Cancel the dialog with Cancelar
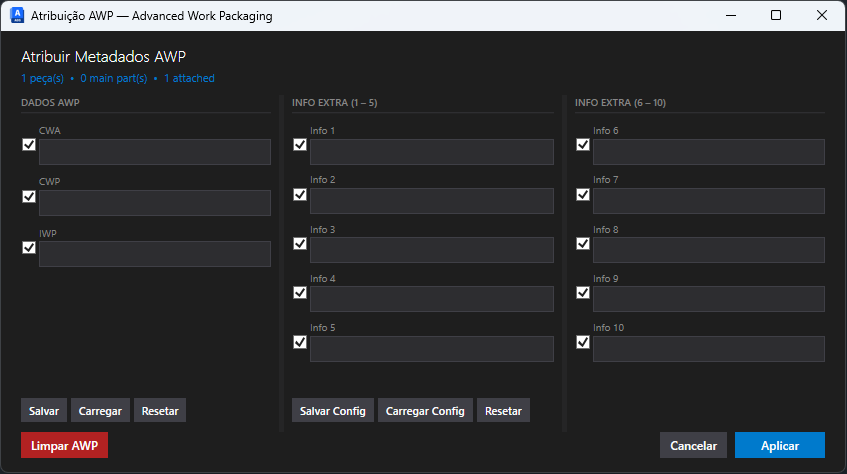847x474 pixels. tap(694, 445)
